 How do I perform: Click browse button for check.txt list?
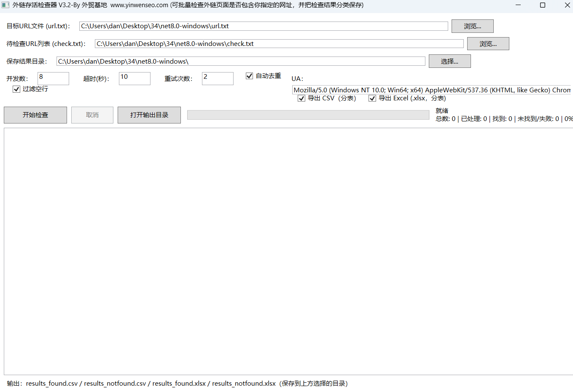(x=488, y=44)
